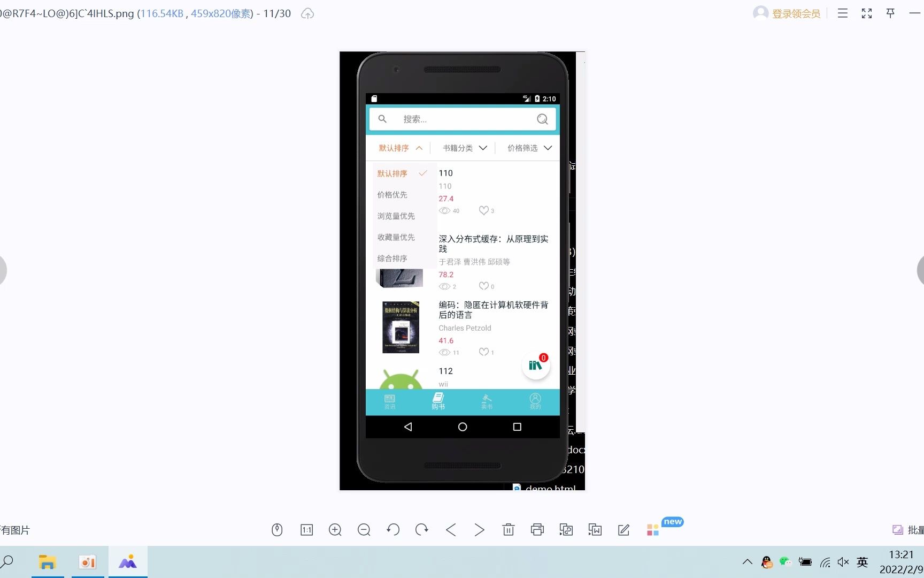Tap the Android back navigation button
The width and height of the screenshot is (924, 578).
click(408, 427)
